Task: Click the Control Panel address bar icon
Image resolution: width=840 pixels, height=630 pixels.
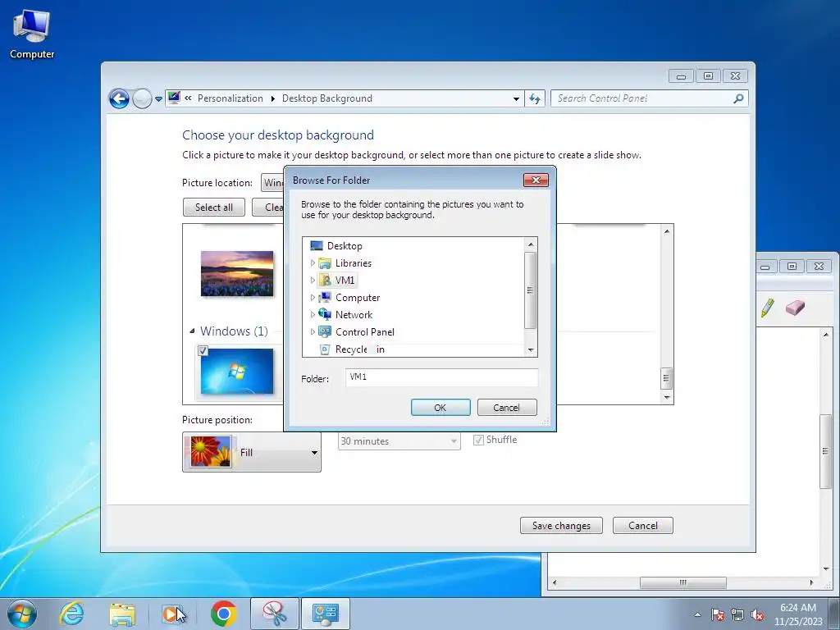Action: pyautogui.click(x=174, y=98)
